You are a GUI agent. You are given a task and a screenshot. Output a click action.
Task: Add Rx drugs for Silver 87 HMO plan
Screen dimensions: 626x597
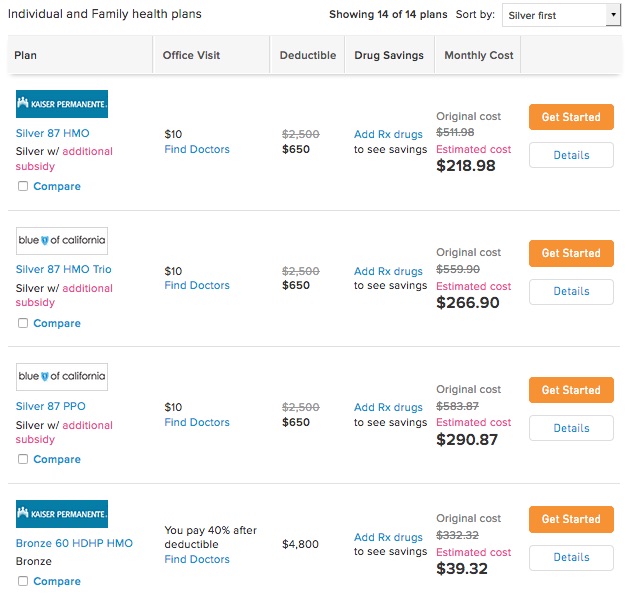(x=388, y=134)
